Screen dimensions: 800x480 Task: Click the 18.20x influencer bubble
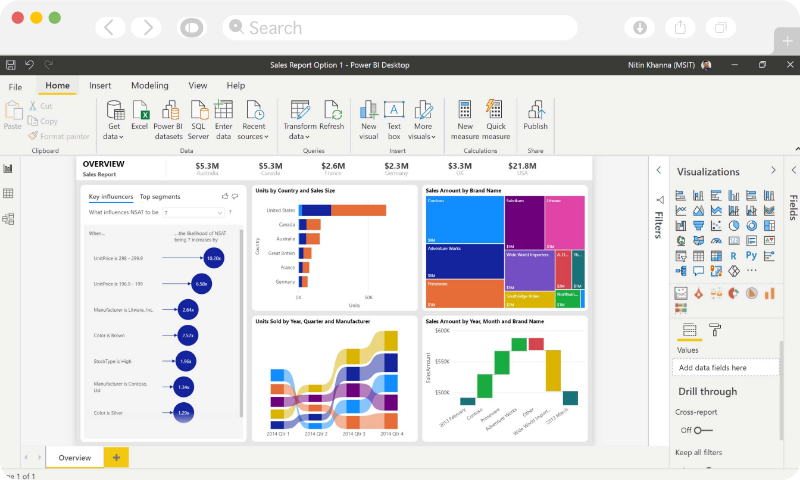click(x=213, y=258)
